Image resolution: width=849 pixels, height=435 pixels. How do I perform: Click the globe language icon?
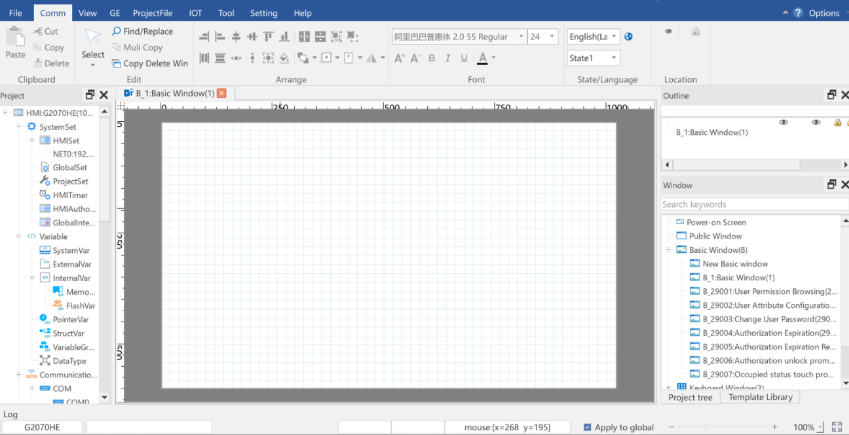coord(628,36)
